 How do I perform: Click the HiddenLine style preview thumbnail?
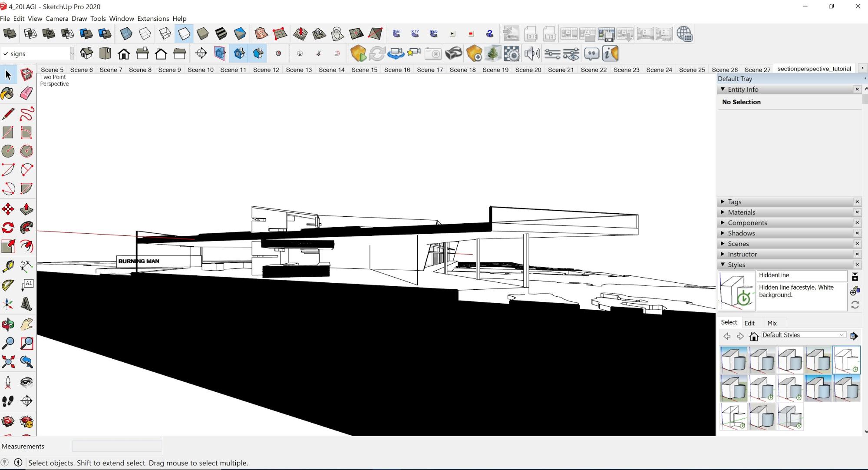point(737,290)
